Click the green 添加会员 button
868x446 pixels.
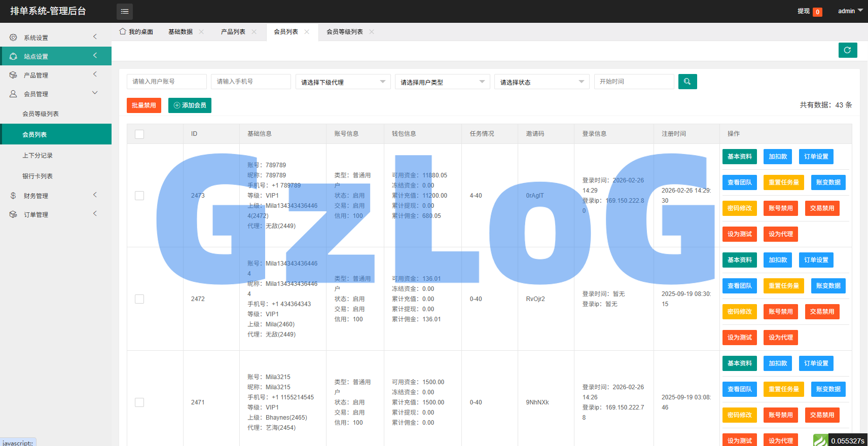point(190,105)
